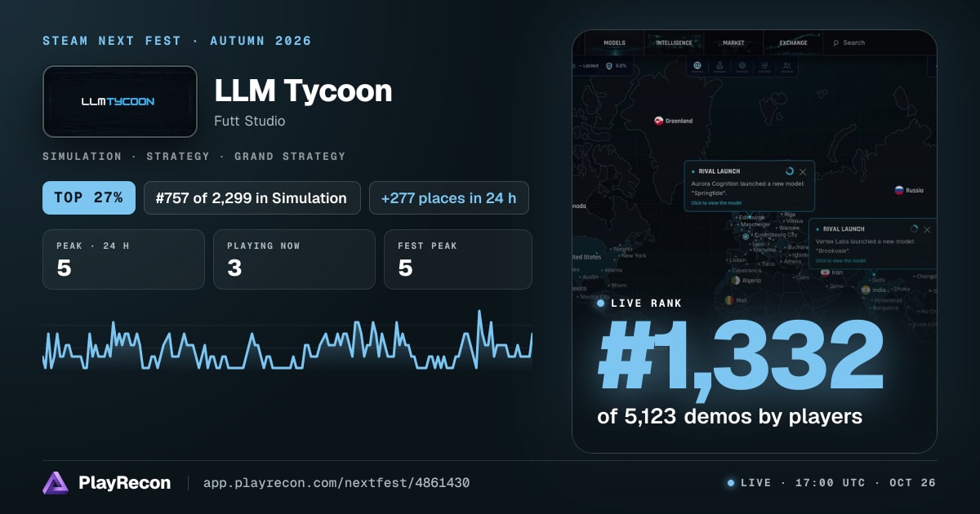The width and height of the screenshot is (980, 514).
Task: Click the +277 places in 24 h pill
Action: (x=448, y=198)
